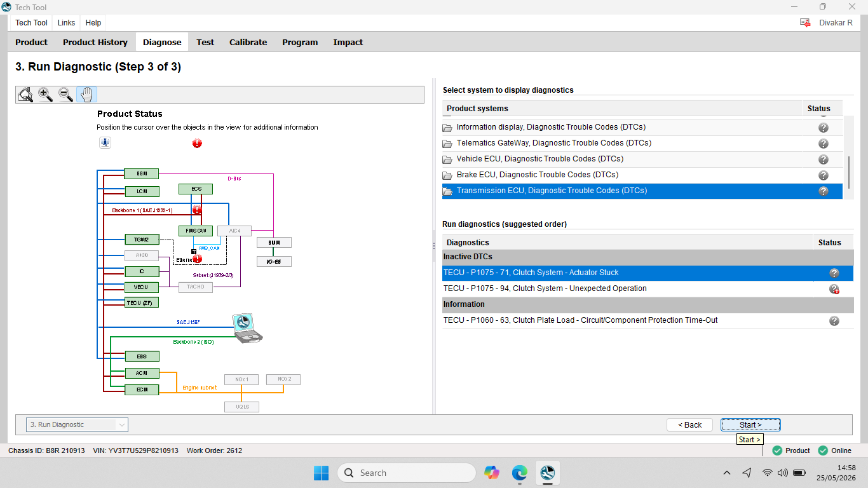Screen dimensions: 868x488
Task: Click status icon for Clutch Plate Load row
Action: click(x=834, y=321)
